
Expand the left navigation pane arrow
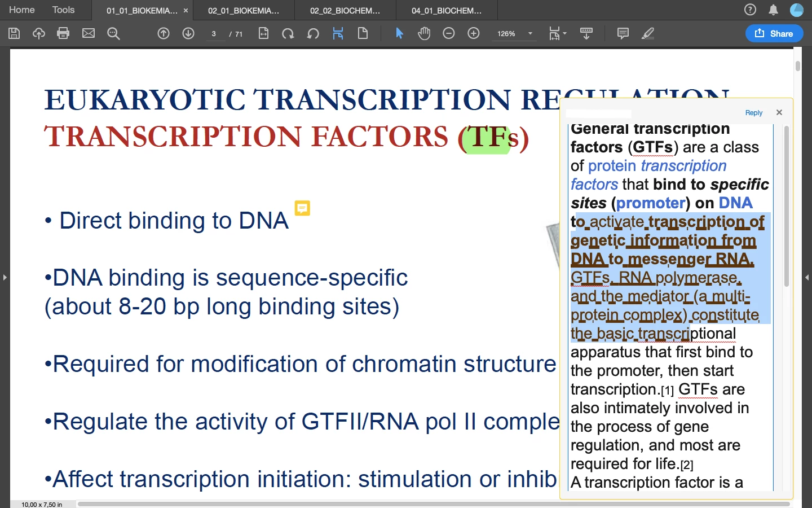pyautogui.click(x=5, y=277)
